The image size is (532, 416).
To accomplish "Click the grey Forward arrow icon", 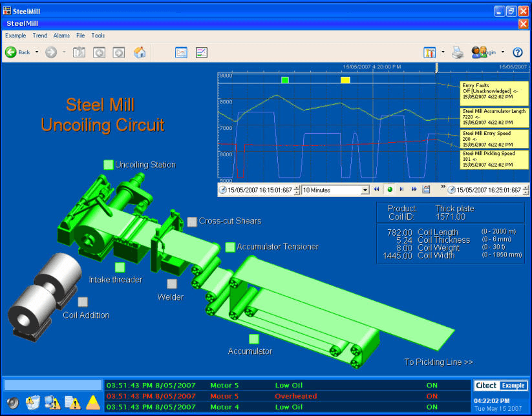I will [51, 52].
